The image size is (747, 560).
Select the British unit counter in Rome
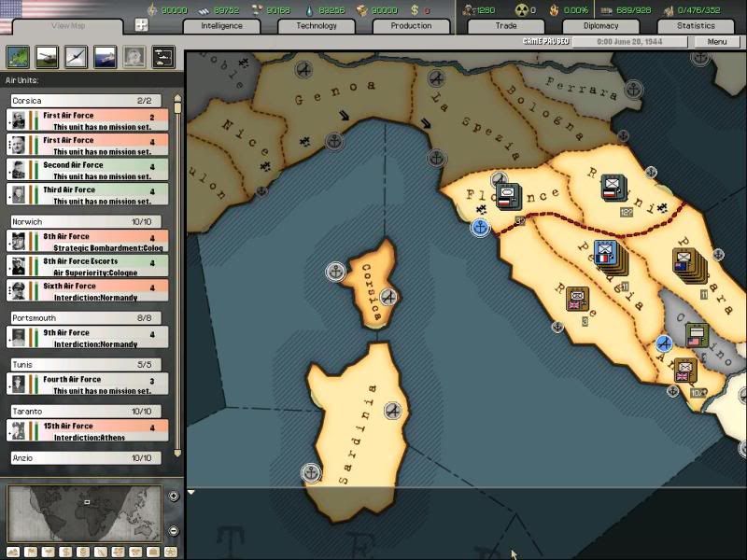tap(577, 300)
